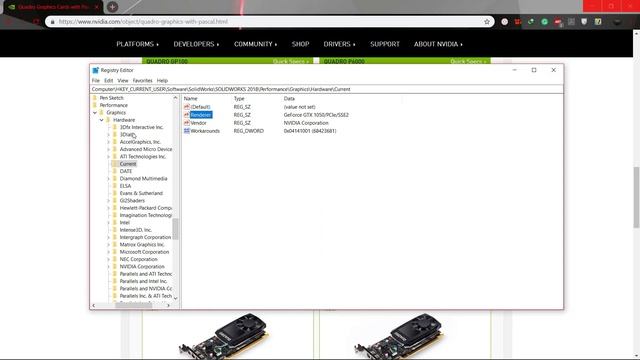Select the Imagination Technologies key
640x360 pixels.
(x=146, y=215)
